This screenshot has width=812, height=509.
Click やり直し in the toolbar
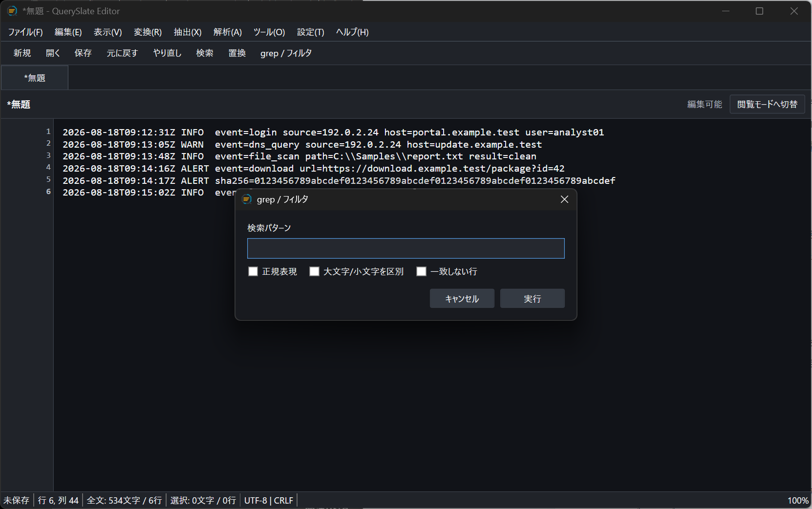[167, 53]
